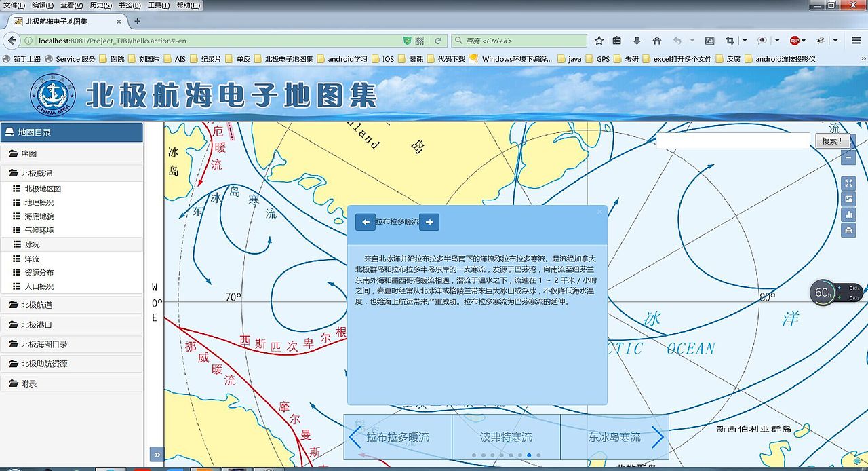The height and width of the screenshot is (471, 868).
Task: Collapse the sidebar with the double-arrow at bottom
Action: [157, 455]
